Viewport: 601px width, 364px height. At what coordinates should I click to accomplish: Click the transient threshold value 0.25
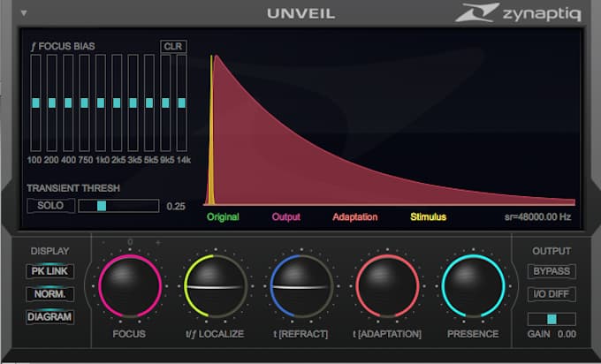(x=176, y=206)
